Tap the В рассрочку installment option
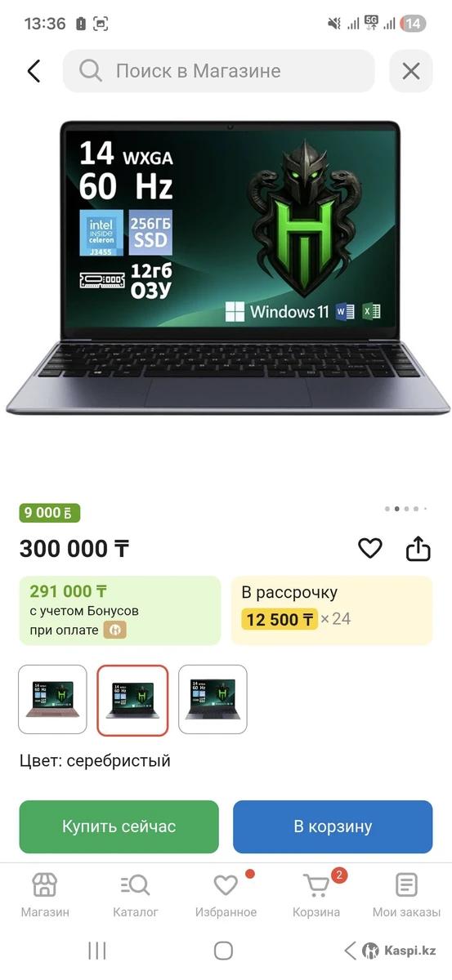The height and width of the screenshot is (980, 452). point(332,610)
